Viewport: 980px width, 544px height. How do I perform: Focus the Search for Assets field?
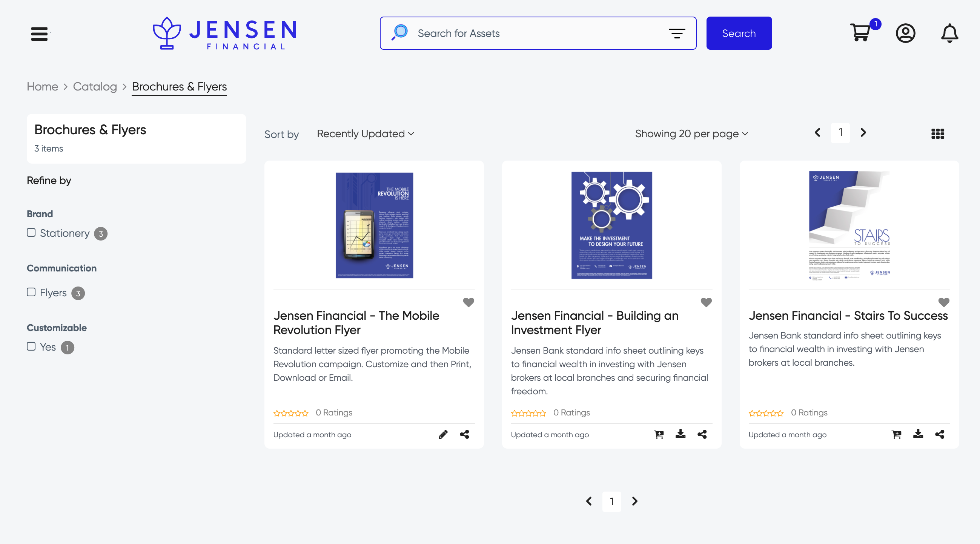coord(538,33)
